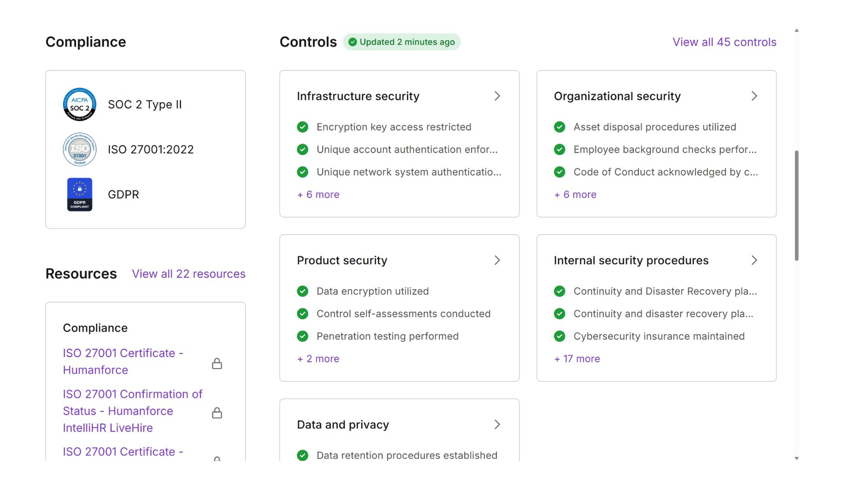Toggle the check for Cybersecurity insurance maintained
This screenshot has width=868, height=488.
tap(559, 336)
